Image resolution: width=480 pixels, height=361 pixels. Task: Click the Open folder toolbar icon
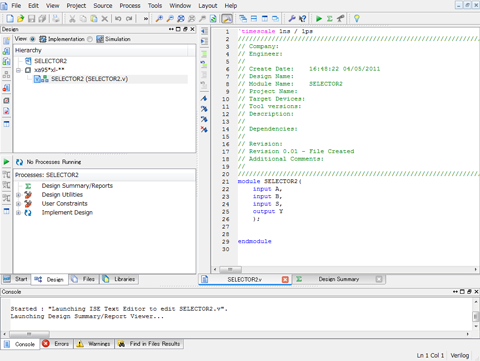point(21,19)
